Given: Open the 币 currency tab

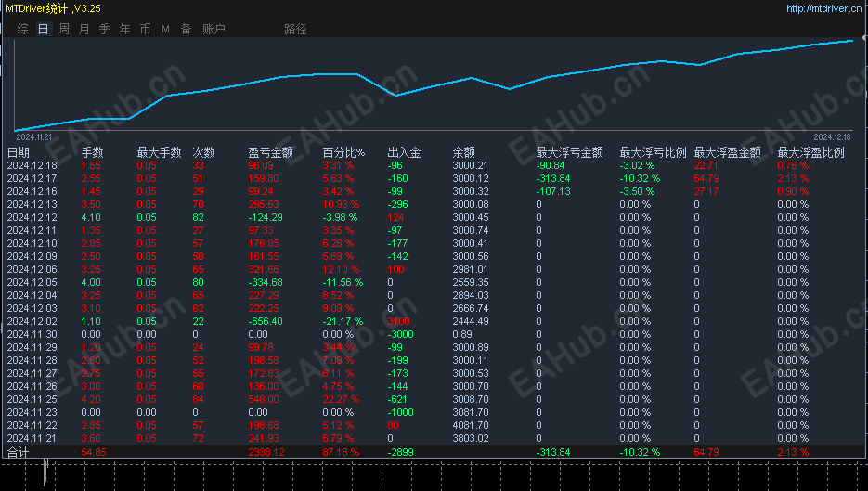Looking at the screenshot, I should tap(145, 29).
